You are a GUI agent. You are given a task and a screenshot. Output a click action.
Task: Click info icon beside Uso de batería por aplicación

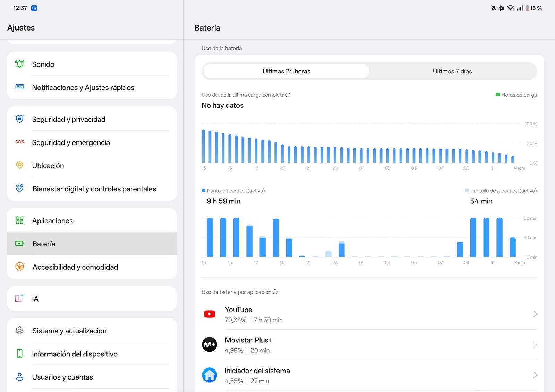click(x=275, y=292)
